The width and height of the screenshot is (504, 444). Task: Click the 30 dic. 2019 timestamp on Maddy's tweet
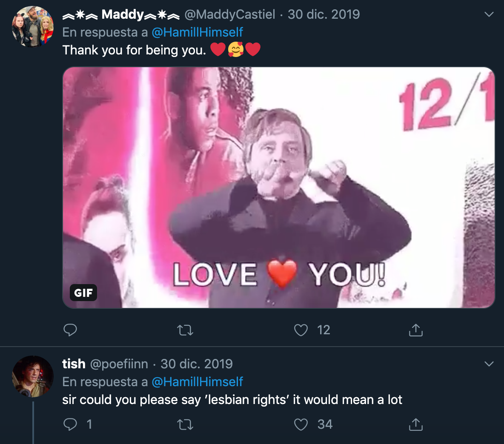point(324,14)
